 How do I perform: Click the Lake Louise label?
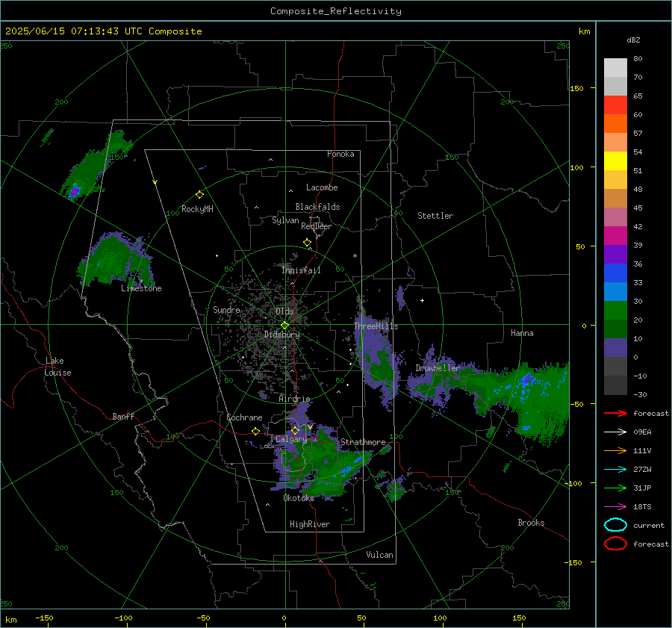57,367
